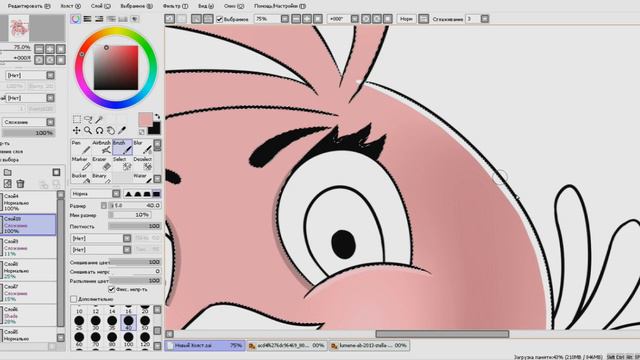Select the Eraser tool

pos(102,164)
